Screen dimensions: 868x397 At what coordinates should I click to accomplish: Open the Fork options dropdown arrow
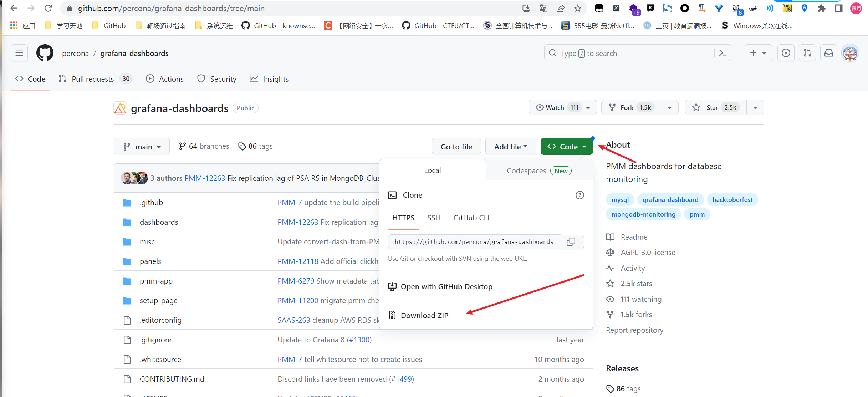click(x=670, y=107)
